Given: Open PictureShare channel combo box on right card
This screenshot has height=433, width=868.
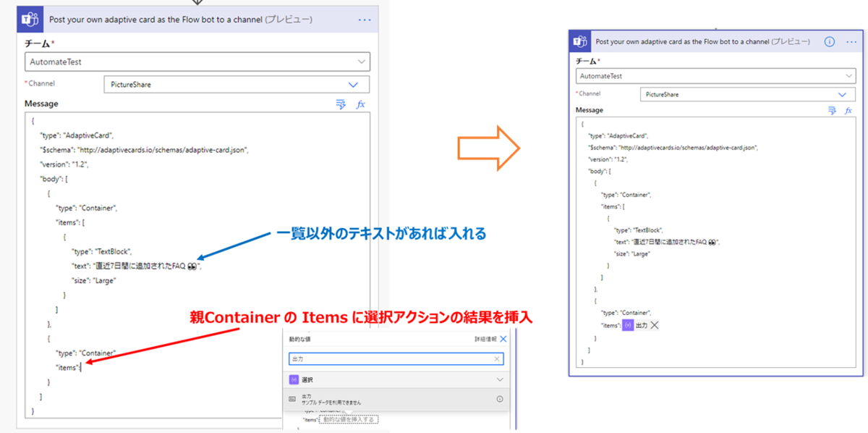Looking at the screenshot, I should coord(748,95).
